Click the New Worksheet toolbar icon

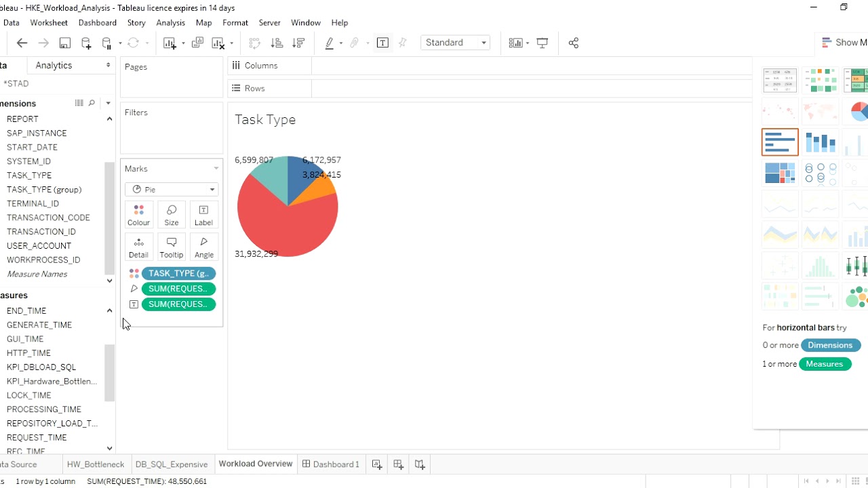point(170,43)
